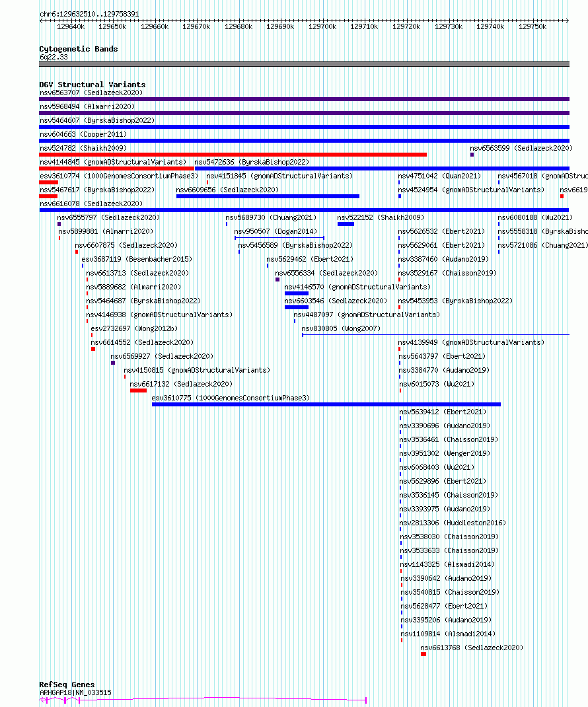This screenshot has height=707, width=588.
Task: Select the nsv5899881 (Almarri2020) label
Action: point(106,231)
